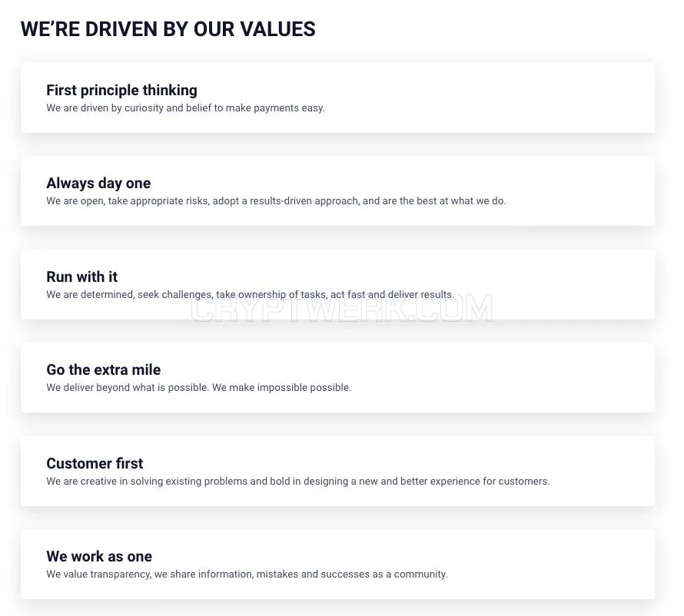Click the take ownership of tasks sentence
684x616 pixels.
coord(250,295)
